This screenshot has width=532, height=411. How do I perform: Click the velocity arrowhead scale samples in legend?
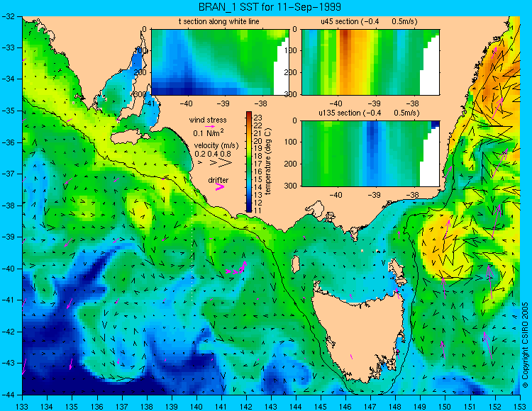click(x=216, y=163)
